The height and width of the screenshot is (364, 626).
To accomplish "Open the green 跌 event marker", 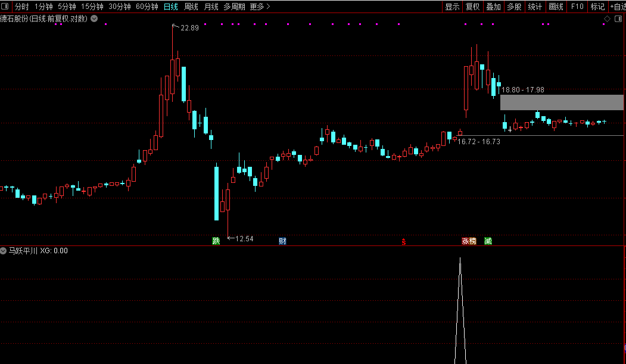I will (216, 241).
